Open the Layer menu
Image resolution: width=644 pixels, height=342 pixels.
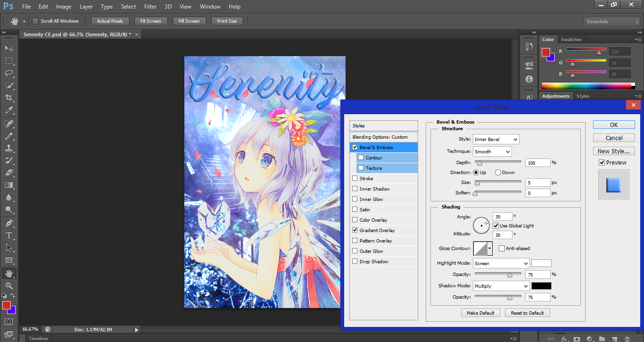[86, 7]
